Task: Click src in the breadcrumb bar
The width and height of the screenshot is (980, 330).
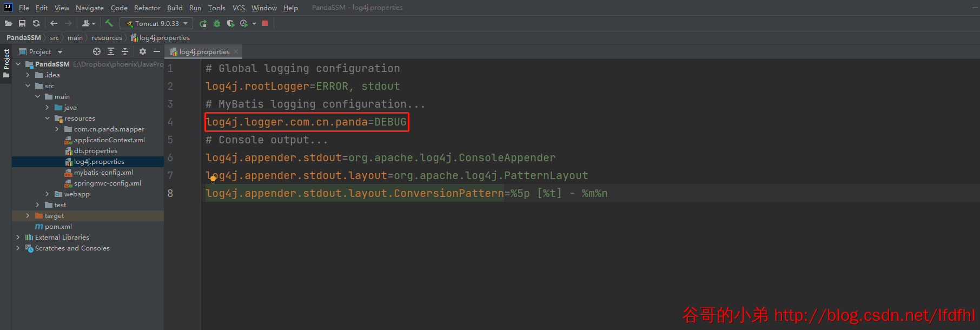Action: 54,37
